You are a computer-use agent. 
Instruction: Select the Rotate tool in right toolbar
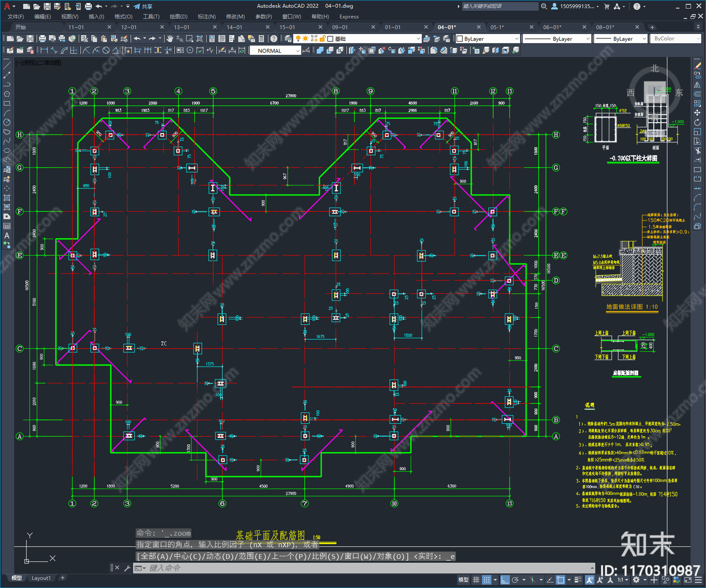[x=697, y=122]
